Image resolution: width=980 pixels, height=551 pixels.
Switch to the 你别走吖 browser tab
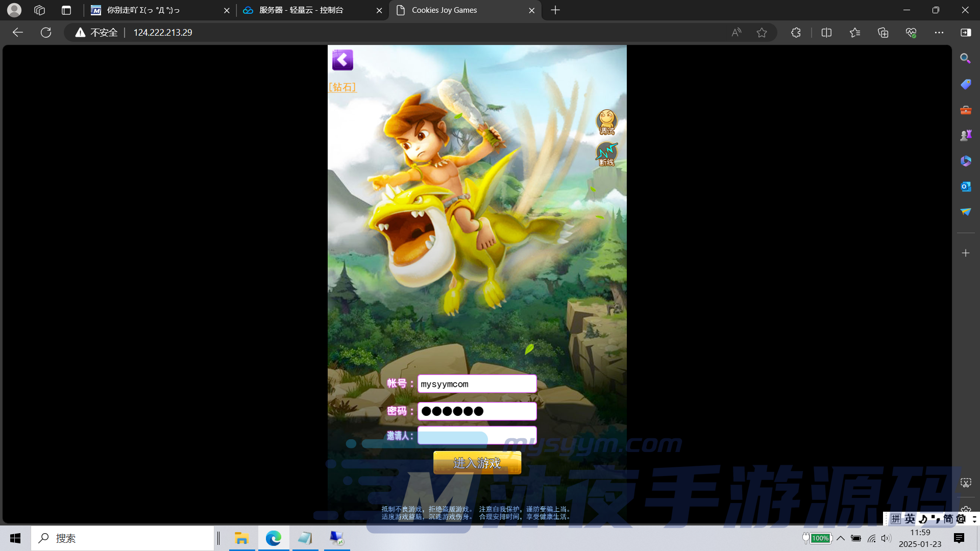tap(143, 10)
